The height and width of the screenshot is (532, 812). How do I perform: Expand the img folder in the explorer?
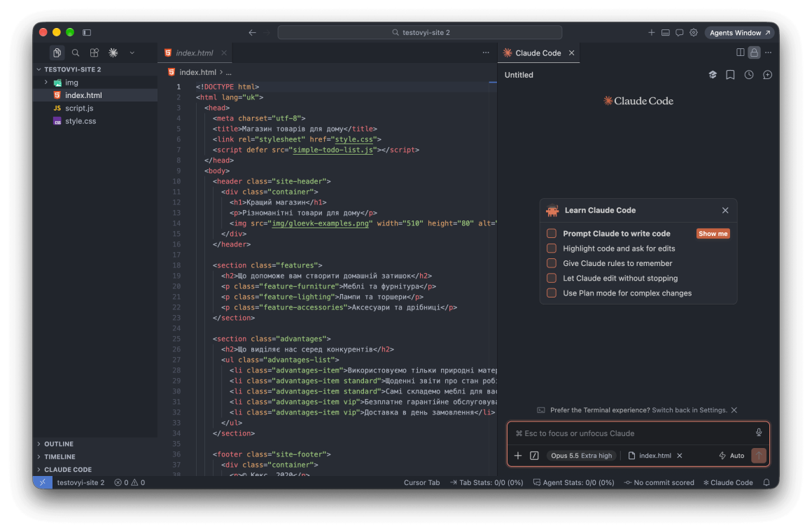46,83
